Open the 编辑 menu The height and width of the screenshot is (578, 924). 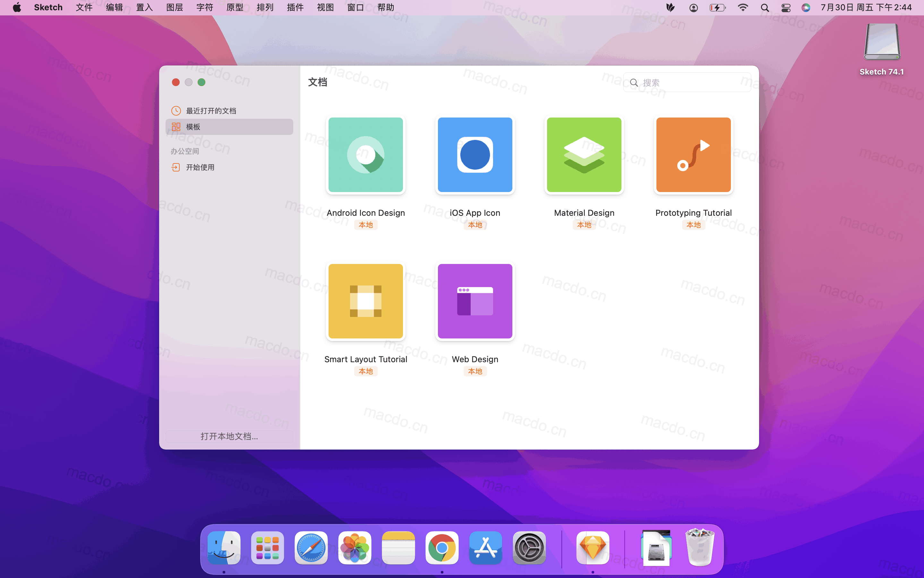click(x=114, y=8)
